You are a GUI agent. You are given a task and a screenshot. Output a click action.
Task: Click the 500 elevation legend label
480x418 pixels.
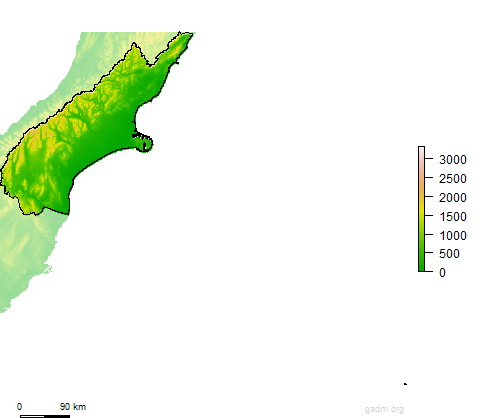(x=449, y=254)
